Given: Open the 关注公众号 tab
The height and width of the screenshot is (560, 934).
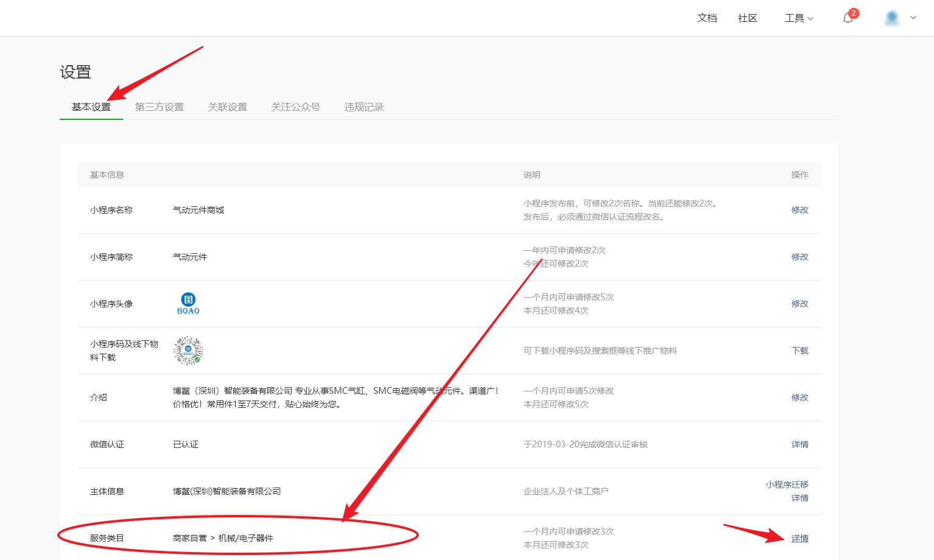Looking at the screenshot, I should [x=296, y=107].
